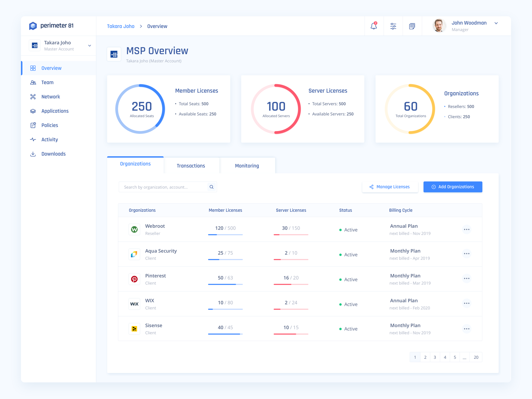
Task: Click the search magnifier icon
Action: click(x=211, y=187)
